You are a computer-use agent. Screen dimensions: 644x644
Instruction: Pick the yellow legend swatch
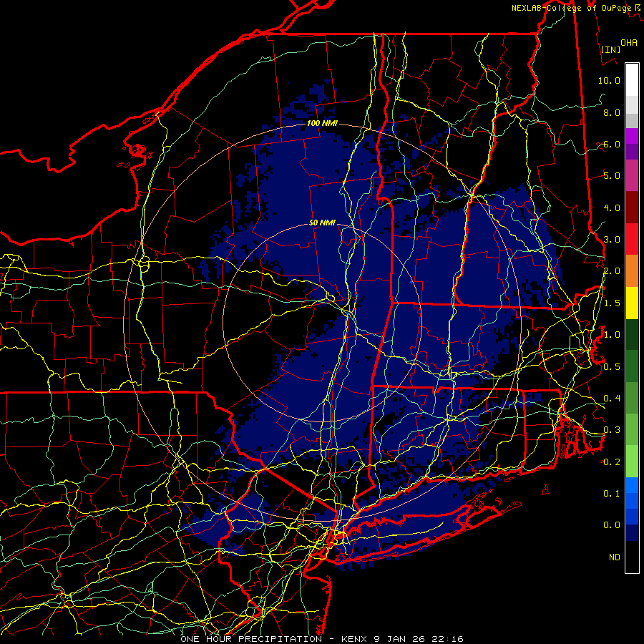[632, 303]
